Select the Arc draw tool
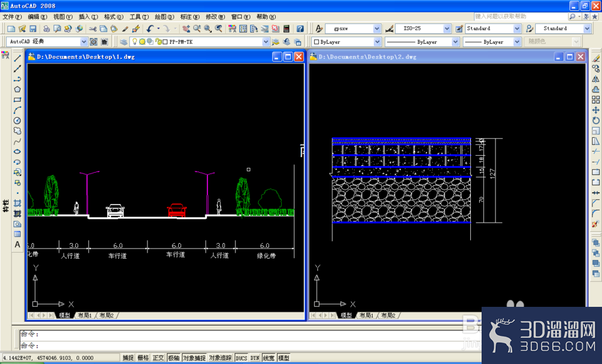The height and width of the screenshot is (364, 602). (17, 110)
